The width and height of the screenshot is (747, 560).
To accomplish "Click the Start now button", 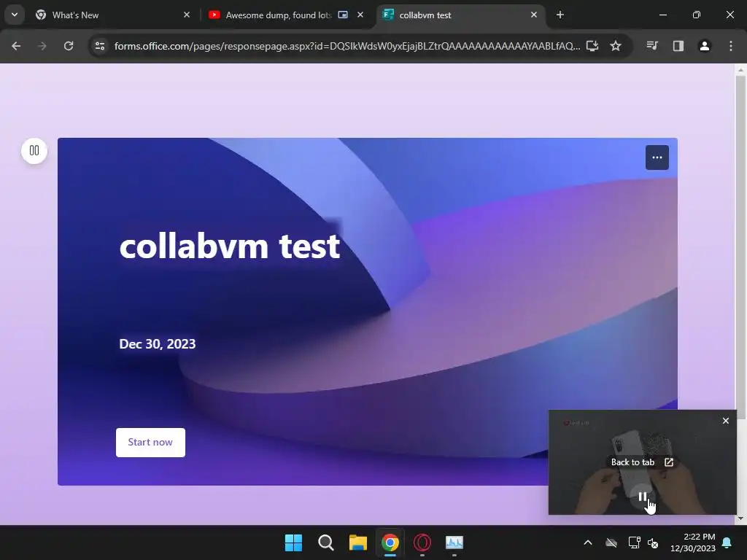I will 150,443.
